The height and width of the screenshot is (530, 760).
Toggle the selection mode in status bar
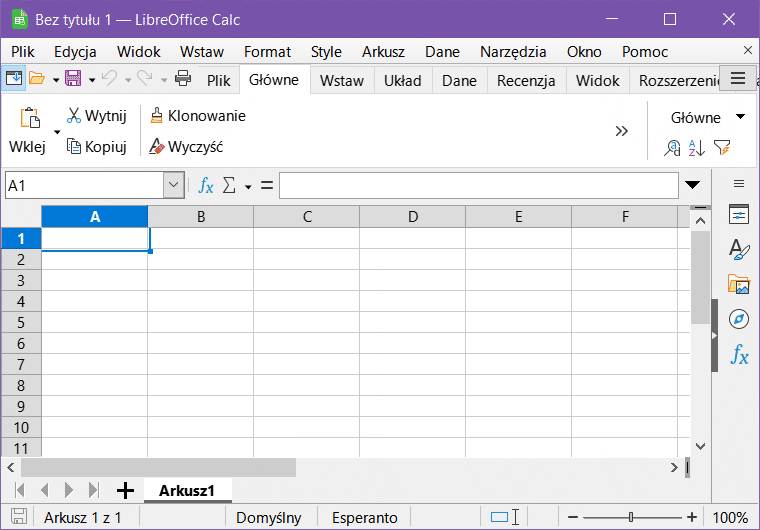[x=505, y=517]
